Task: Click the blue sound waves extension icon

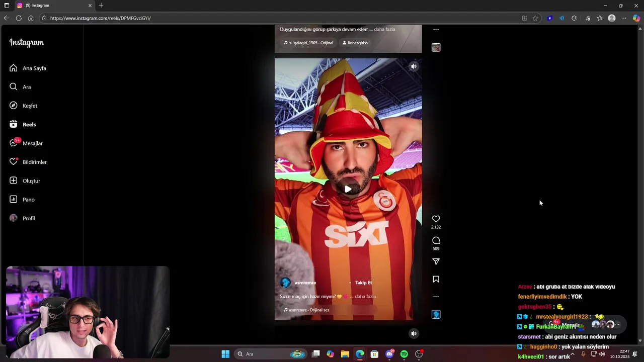Action: click(561, 18)
